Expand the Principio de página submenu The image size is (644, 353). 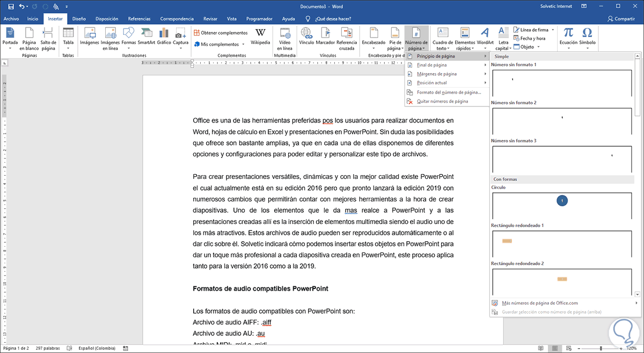[447, 56]
